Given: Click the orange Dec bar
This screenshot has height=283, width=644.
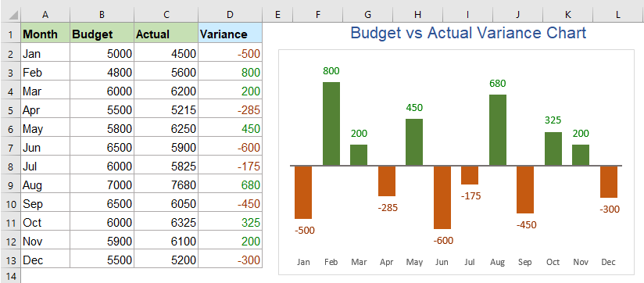Looking at the screenshot, I should [609, 182].
